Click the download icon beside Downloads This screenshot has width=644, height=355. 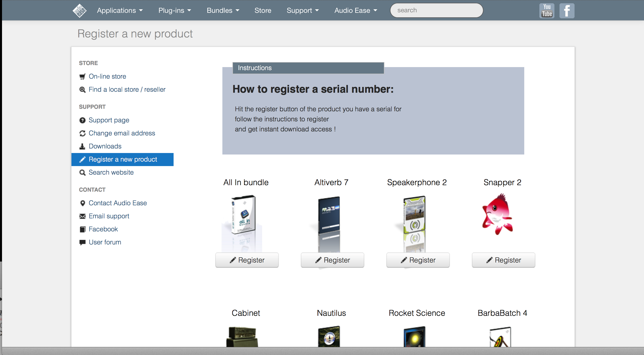click(x=82, y=146)
